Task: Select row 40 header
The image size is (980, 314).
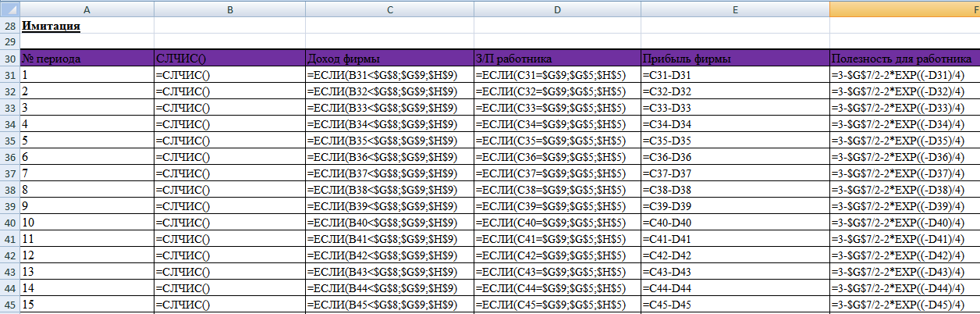Action: click(9, 223)
